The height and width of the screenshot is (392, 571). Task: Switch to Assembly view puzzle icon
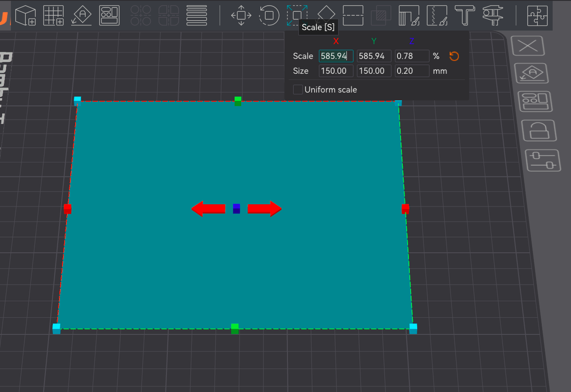click(537, 15)
